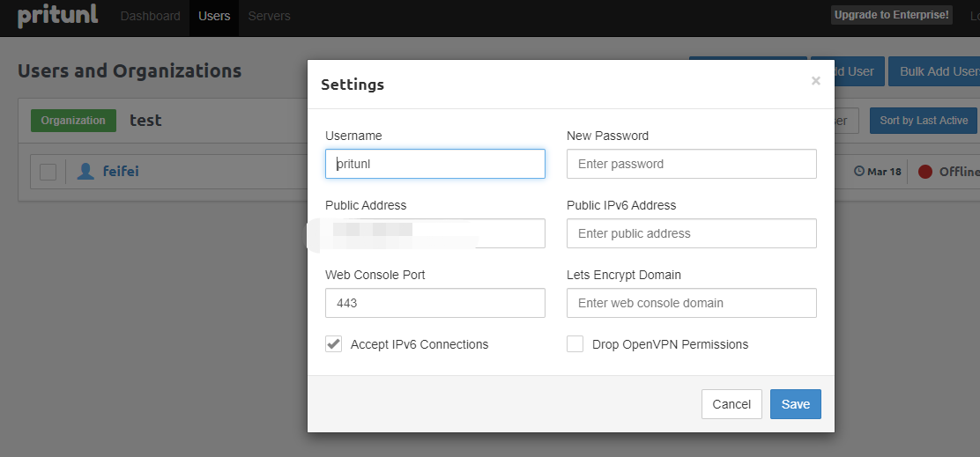Click the Bulk Add User button
Screen dimensions: 980x457
938,71
